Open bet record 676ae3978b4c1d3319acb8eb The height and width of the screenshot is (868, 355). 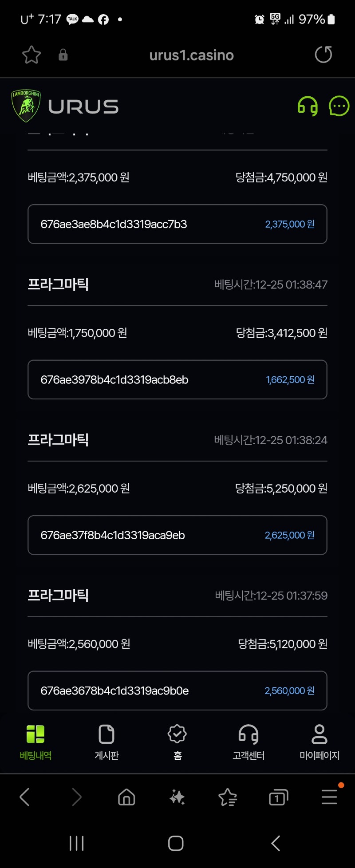177,379
